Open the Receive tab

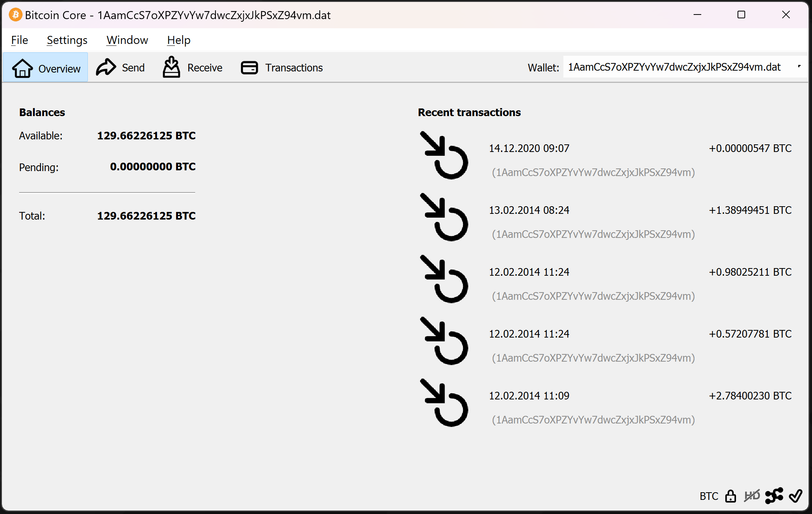193,68
